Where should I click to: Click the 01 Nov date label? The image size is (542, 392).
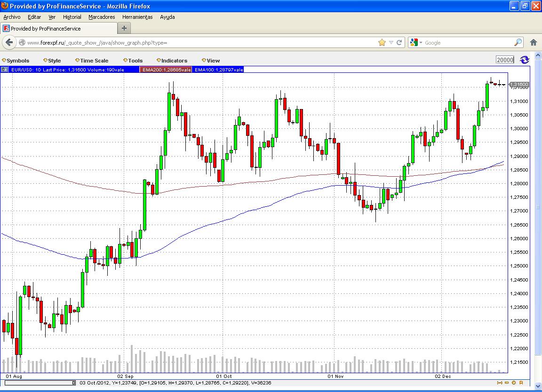[335, 376]
